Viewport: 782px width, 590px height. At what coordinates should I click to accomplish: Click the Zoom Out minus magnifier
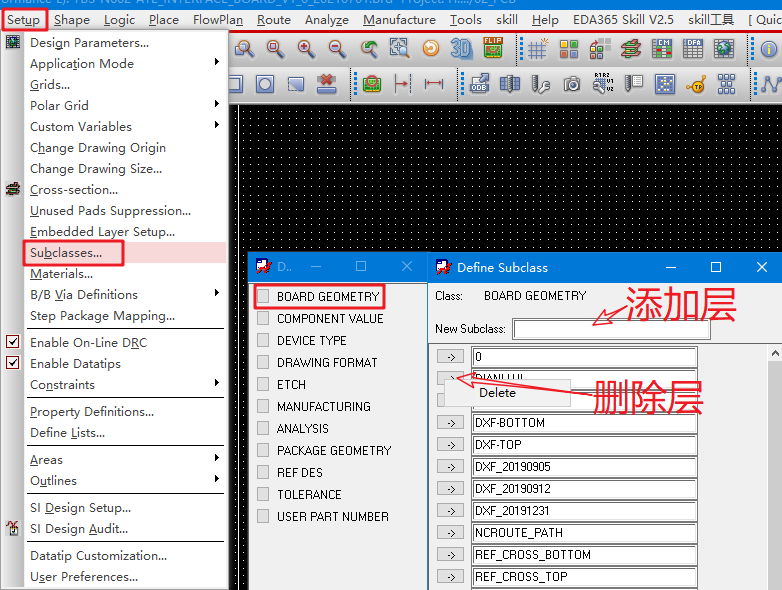tap(337, 48)
